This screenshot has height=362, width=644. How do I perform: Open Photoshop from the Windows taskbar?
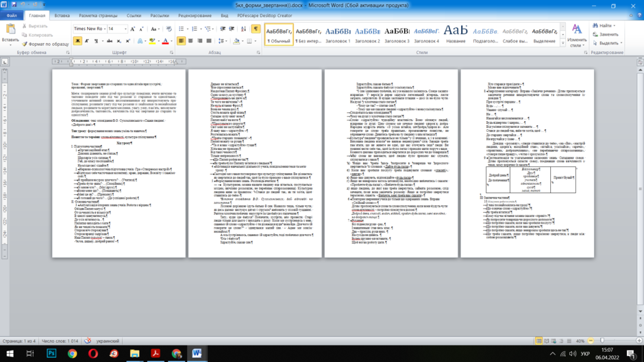51,353
